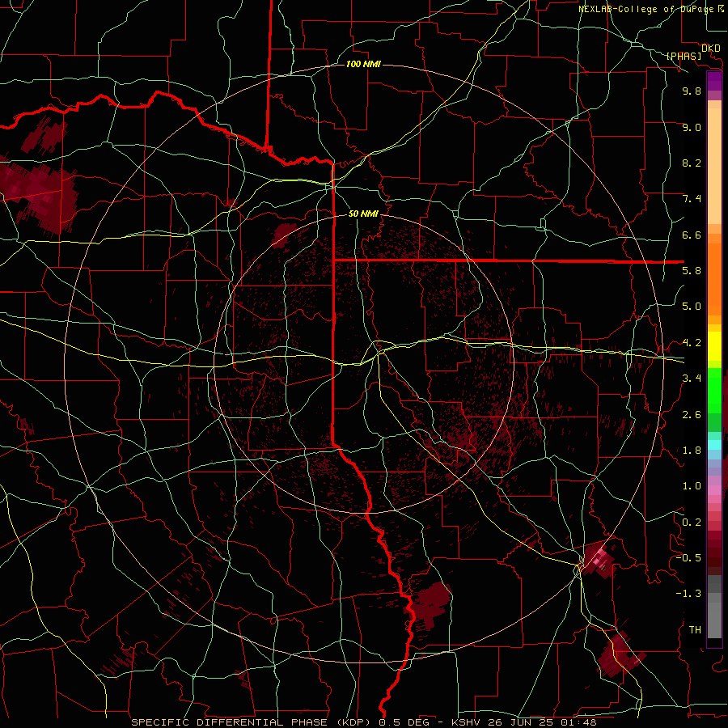Click the cyan segment of the color bar
Image resolution: width=728 pixels, height=728 pixels.
click(714, 445)
